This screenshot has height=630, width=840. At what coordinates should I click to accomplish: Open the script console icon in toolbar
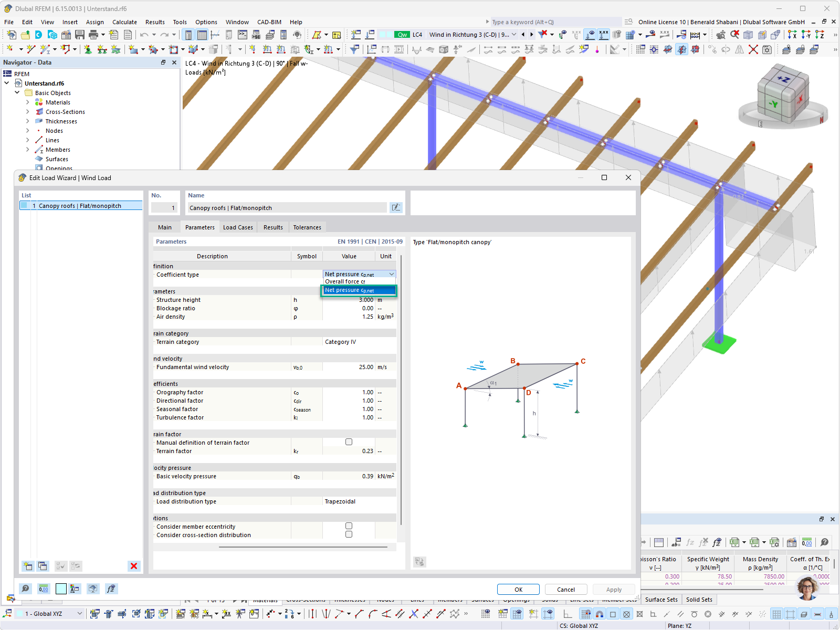243,35
